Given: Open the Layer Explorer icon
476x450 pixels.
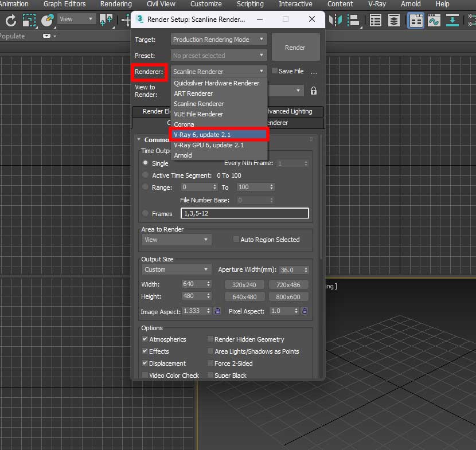Looking at the screenshot, I should pyautogui.click(x=394, y=20).
